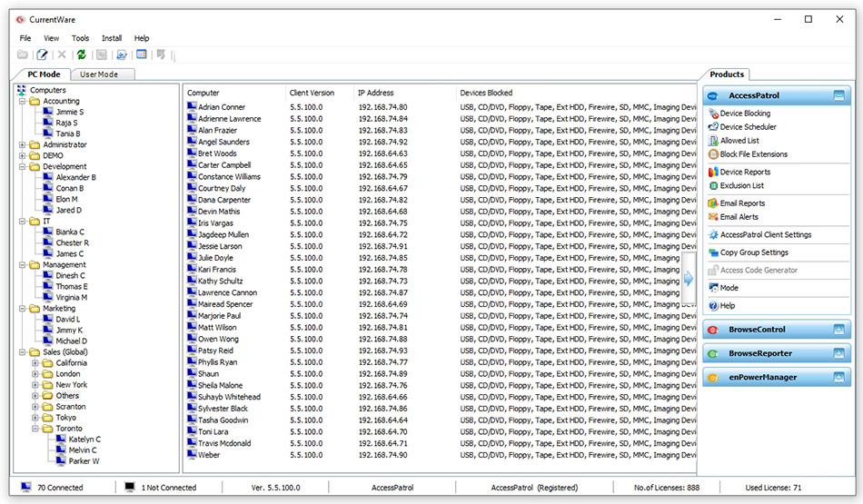This screenshot has height=504, width=863.
Task: Expand the BrowseControl product panel
Action: click(x=838, y=330)
